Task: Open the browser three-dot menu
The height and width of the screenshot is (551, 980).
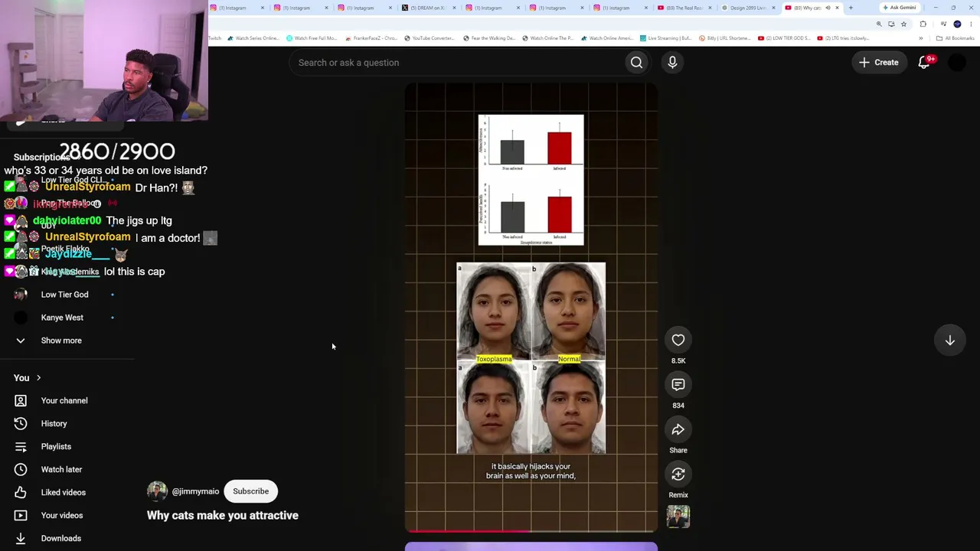Action: point(971,24)
